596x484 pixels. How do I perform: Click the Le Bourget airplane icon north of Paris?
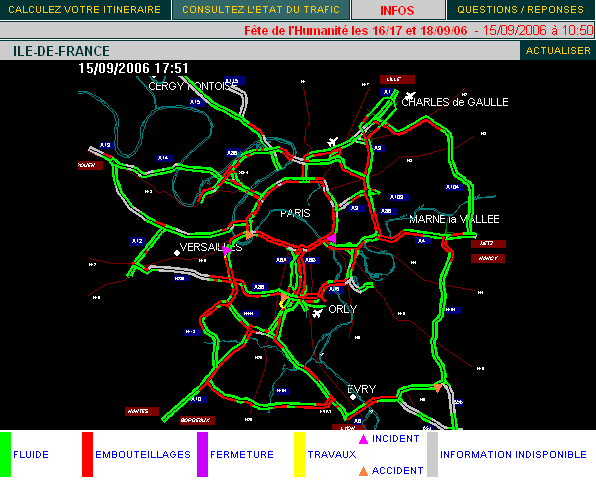coord(333,142)
